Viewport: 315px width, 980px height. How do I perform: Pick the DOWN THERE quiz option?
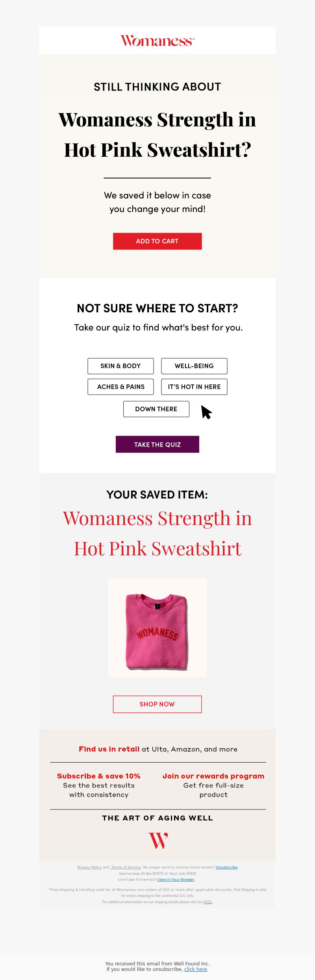tap(156, 409)
